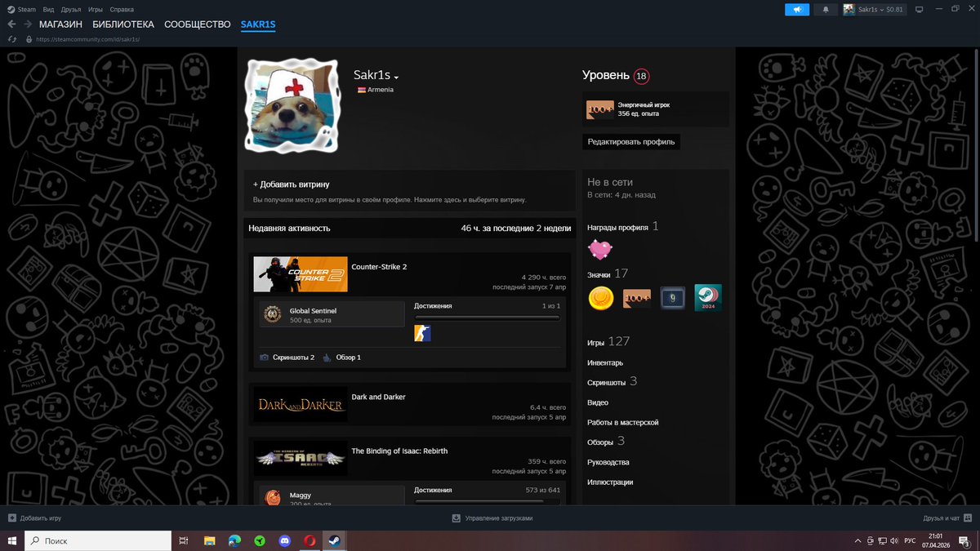Screen dimensions: 980x551
Task: Click the page's vertical scrollbar
Action: [976, 144]
